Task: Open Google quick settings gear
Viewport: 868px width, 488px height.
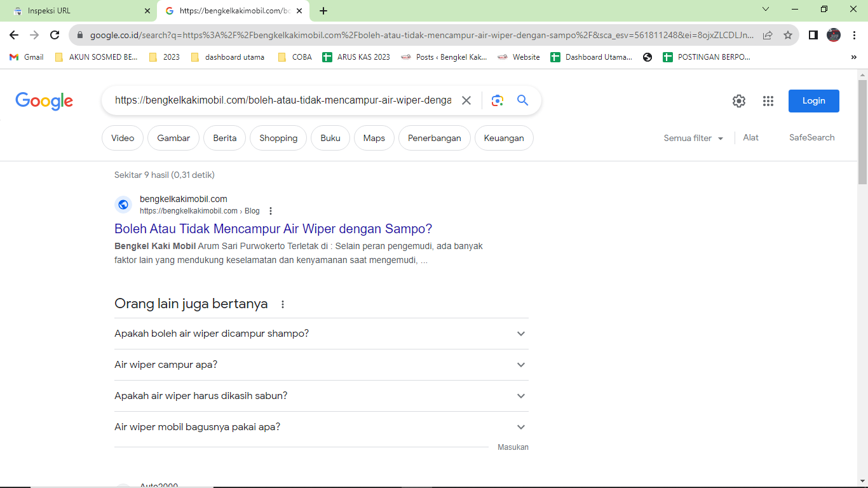Action: (x=738, y=101)
